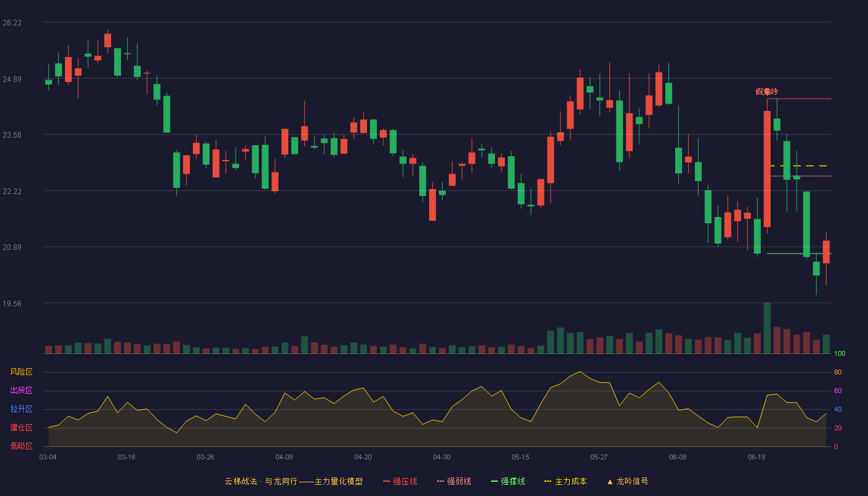Click the 04-30 date label

[441, 457]
